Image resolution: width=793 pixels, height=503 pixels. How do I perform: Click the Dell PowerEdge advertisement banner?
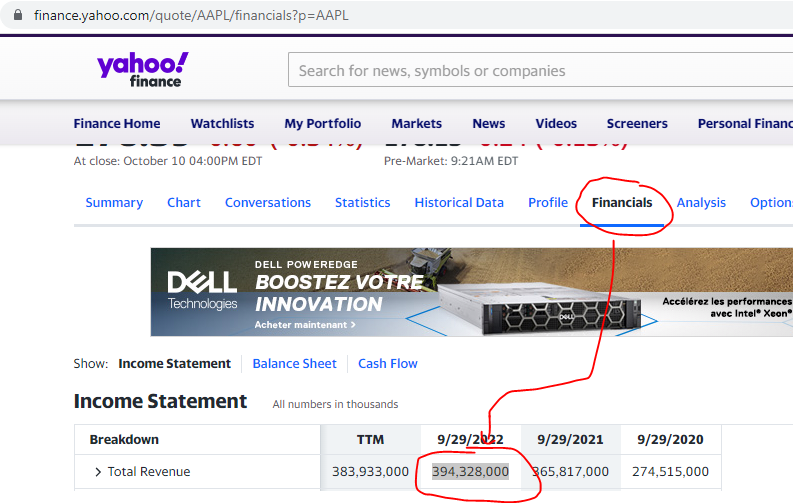coord(471,292)
